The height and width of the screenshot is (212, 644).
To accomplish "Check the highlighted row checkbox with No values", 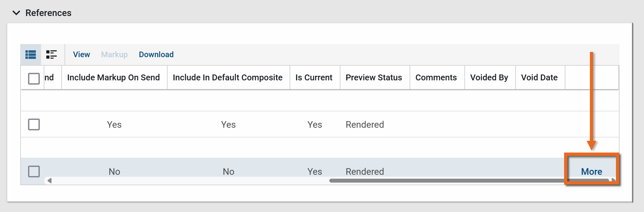I will 34,171.
